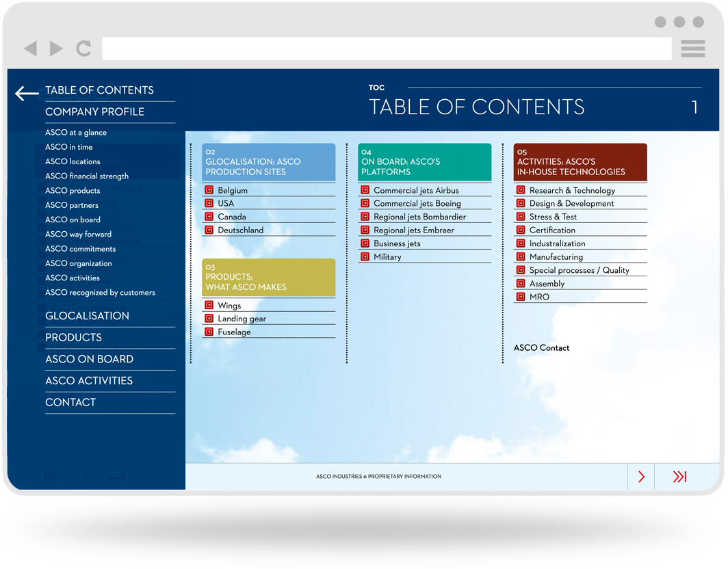
Task: Open ASCO recognized by customers page
Action: pyautogui.click(x=100, y=293)
